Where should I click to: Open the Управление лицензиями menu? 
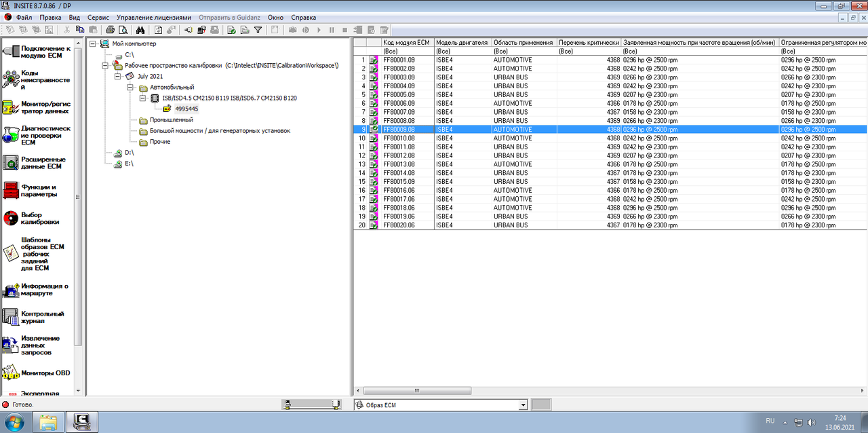pyautogui.click(x=153, y=17)
